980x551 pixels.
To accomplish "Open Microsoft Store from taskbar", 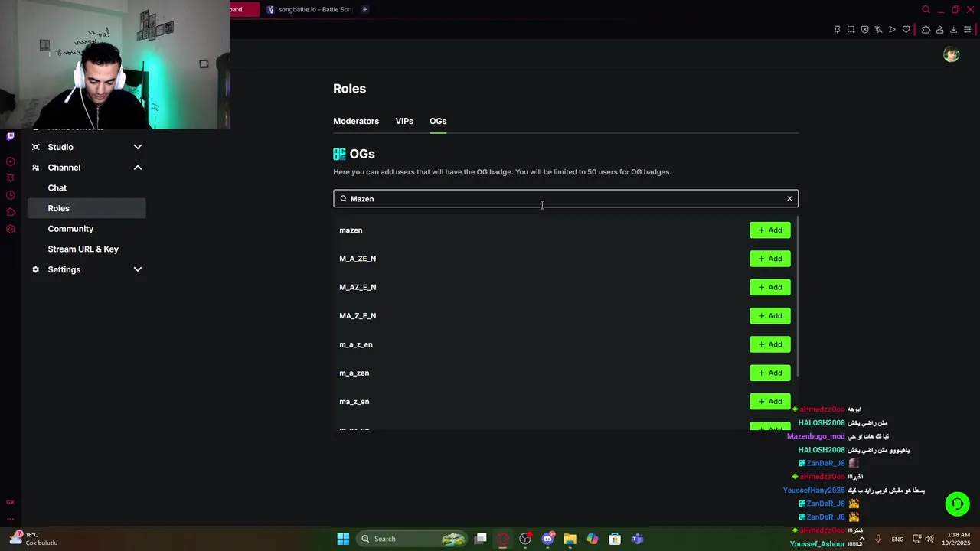I will coord(615,539).
